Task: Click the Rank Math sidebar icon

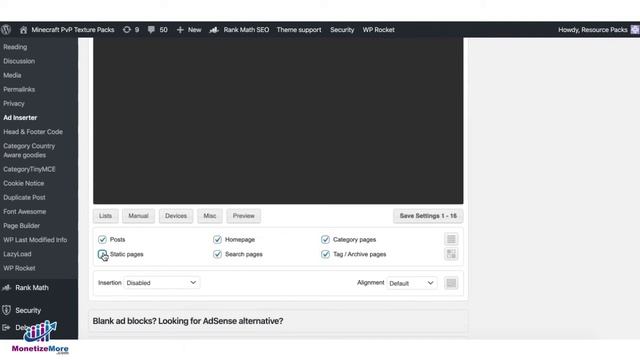Action: click(x=6, y=287)
